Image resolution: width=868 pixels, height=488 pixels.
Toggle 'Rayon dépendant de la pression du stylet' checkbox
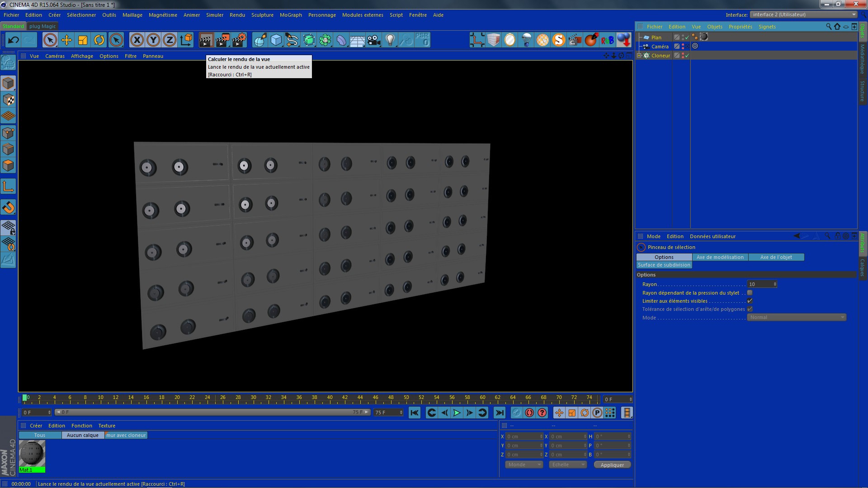(x=750, y=292)
